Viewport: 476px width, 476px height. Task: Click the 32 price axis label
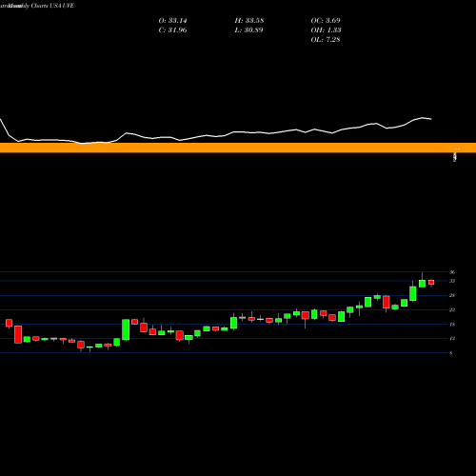(x=452, y=281)
